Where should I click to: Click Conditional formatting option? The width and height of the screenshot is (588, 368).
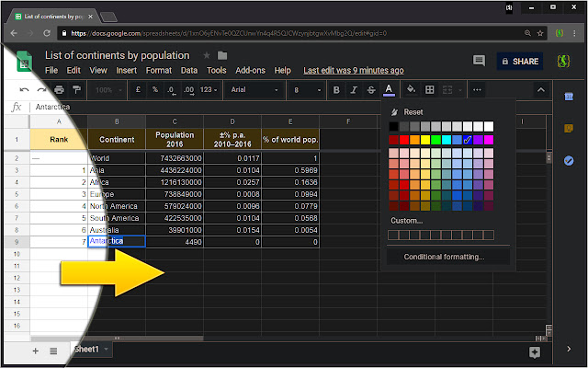pos(445,257)
